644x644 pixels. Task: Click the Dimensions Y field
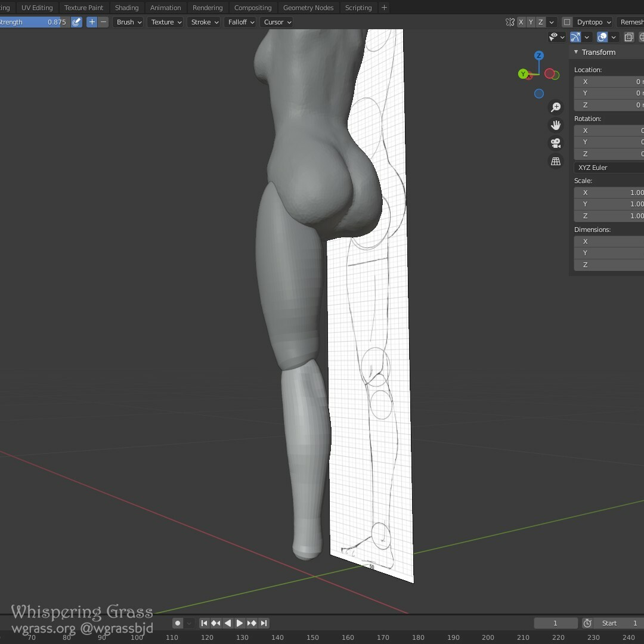tap(609, 253)
